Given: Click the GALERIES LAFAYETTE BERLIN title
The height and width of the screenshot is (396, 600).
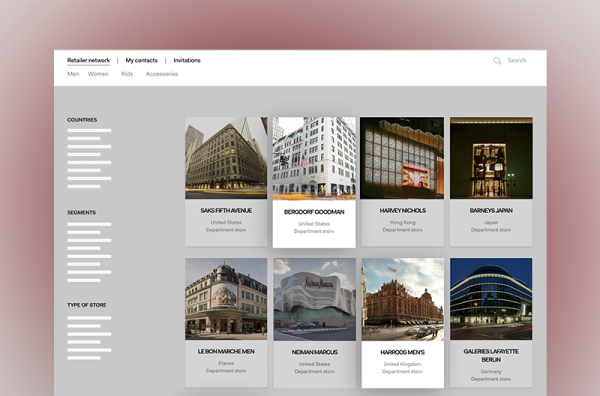Looking at the screenshot, I should (491, 355).
